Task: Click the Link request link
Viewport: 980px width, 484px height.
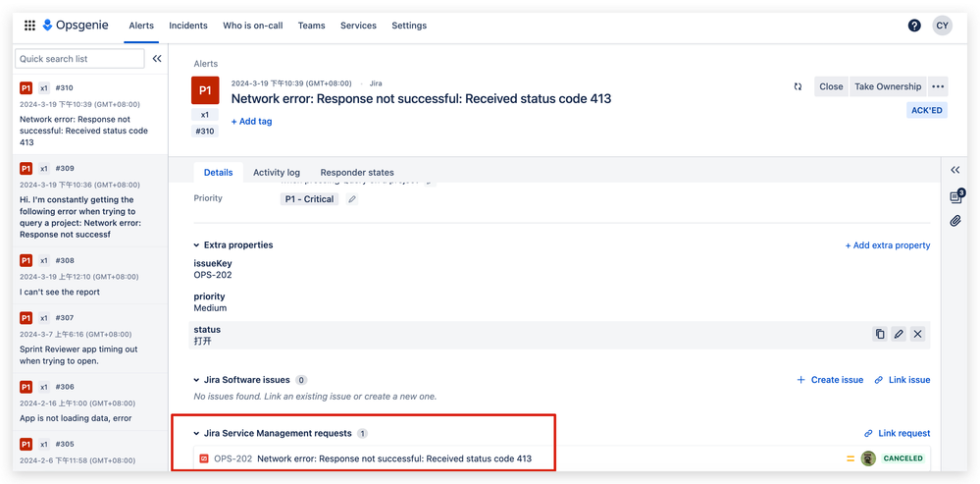Action: coord(897,433)
